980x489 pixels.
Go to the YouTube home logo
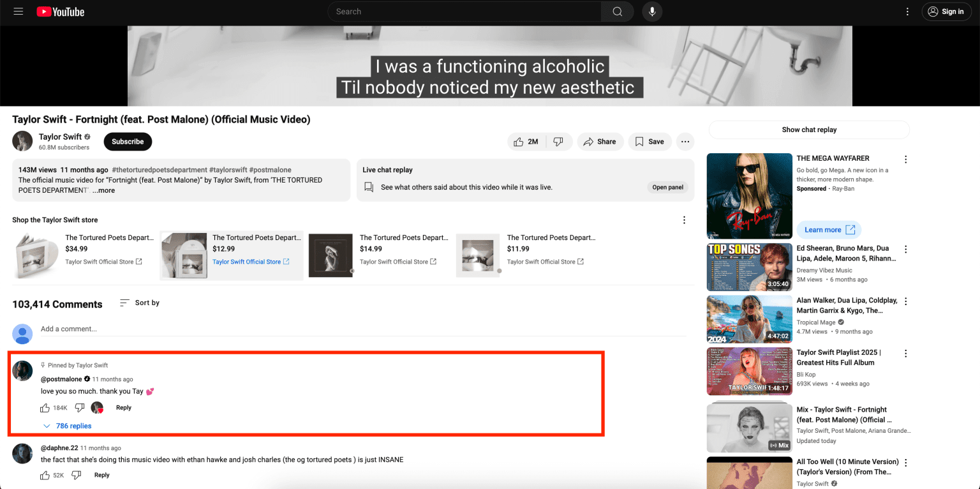tap(61, 11)
